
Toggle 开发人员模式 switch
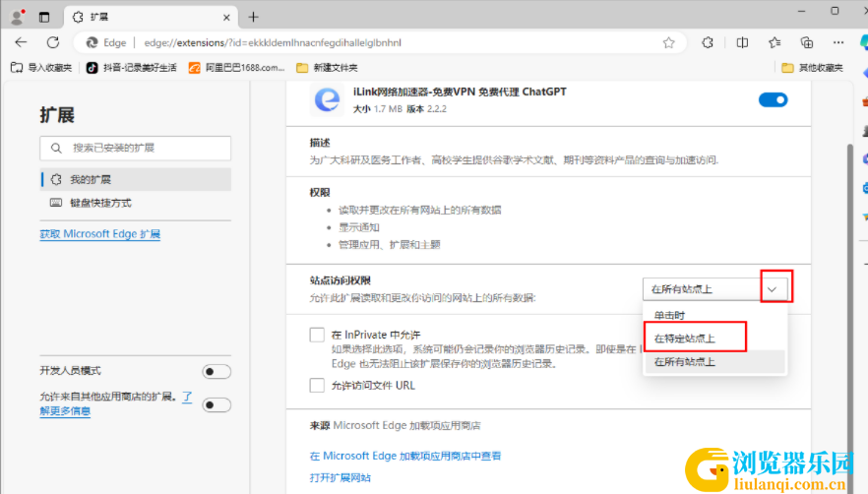[217, 372]
